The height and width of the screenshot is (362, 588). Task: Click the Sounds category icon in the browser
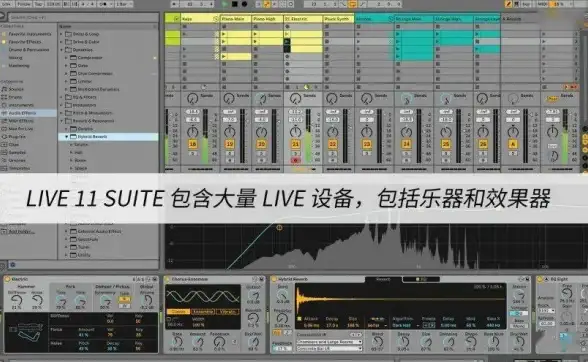[4, 89]
